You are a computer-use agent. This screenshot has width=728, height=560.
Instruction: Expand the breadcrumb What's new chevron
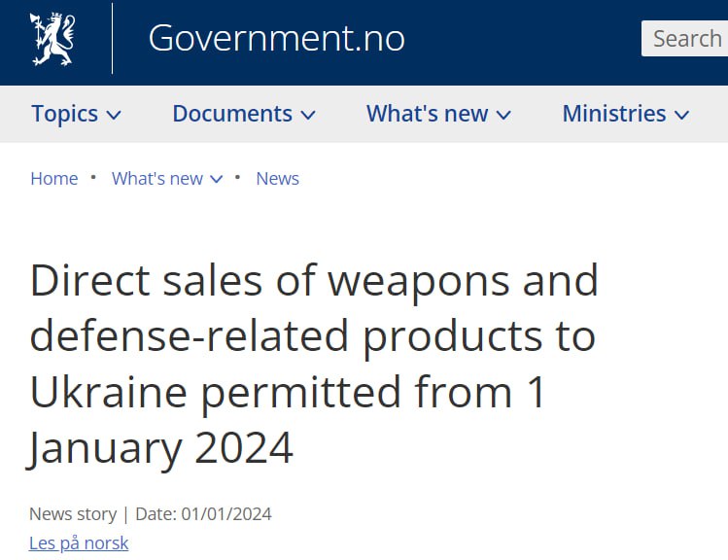coord(217,180)
